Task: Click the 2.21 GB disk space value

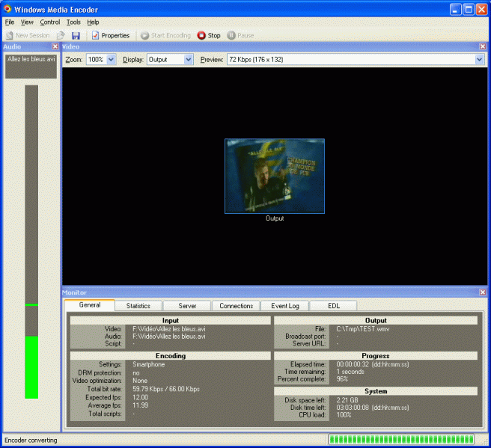Action: 347,400
